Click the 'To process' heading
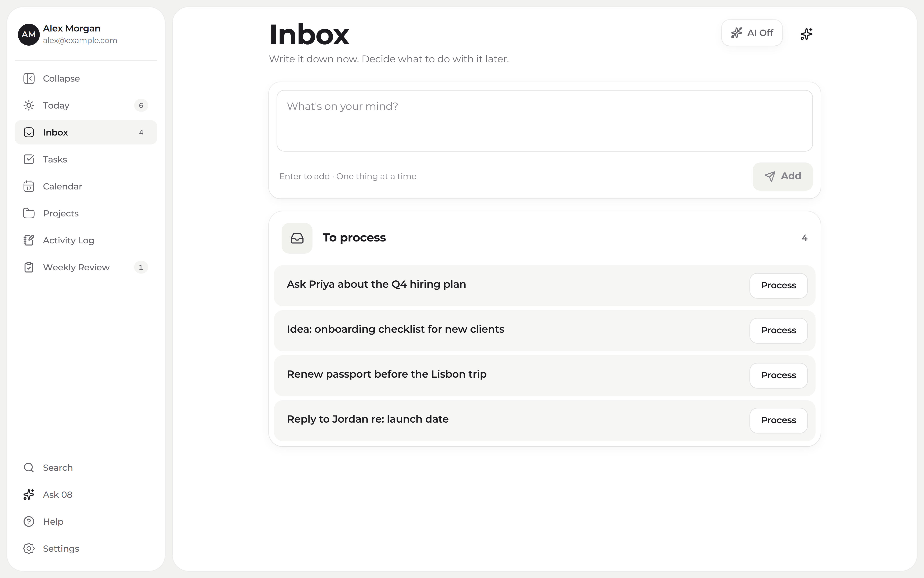Image resolution: width=924 pixels, height=578 pixels. (354, 238)
